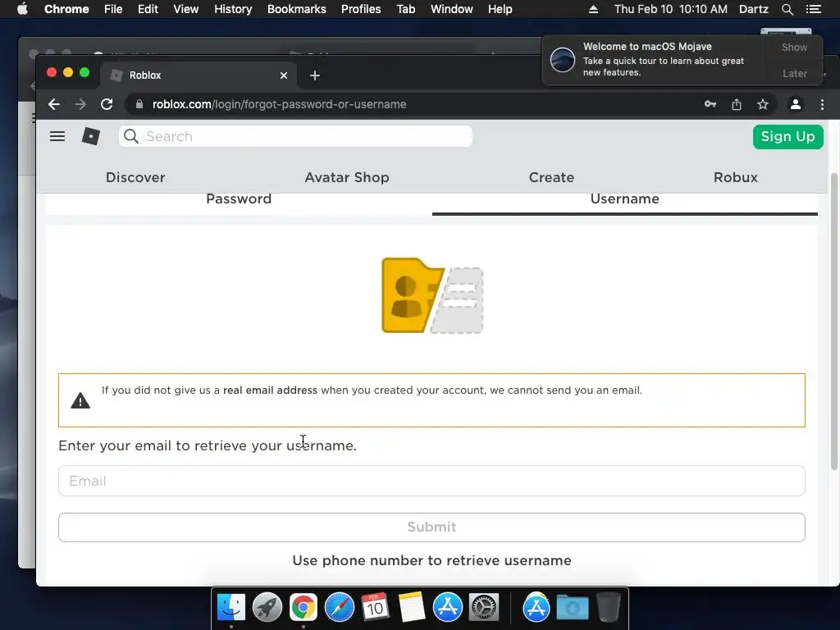This screenshot has width=840, height=630.
Task: Open the Profiles menu
Action: pos(361,9)
